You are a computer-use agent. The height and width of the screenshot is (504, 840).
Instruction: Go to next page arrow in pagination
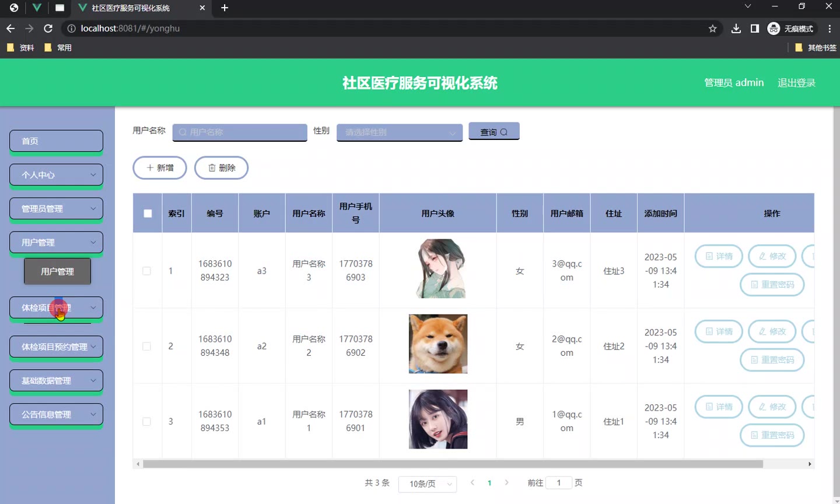pos(506,482)
